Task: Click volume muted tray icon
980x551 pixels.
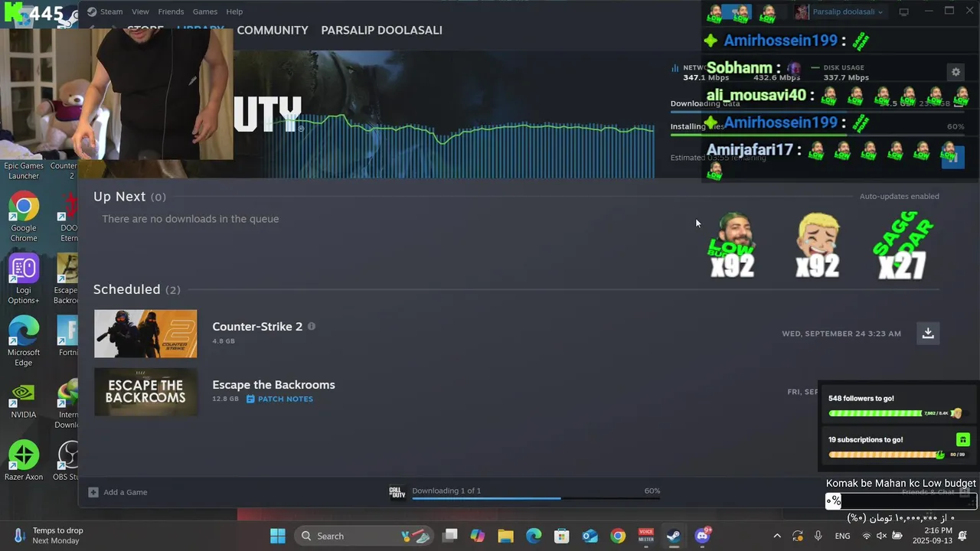Action: pyautogui.click(x=881, y=536)
